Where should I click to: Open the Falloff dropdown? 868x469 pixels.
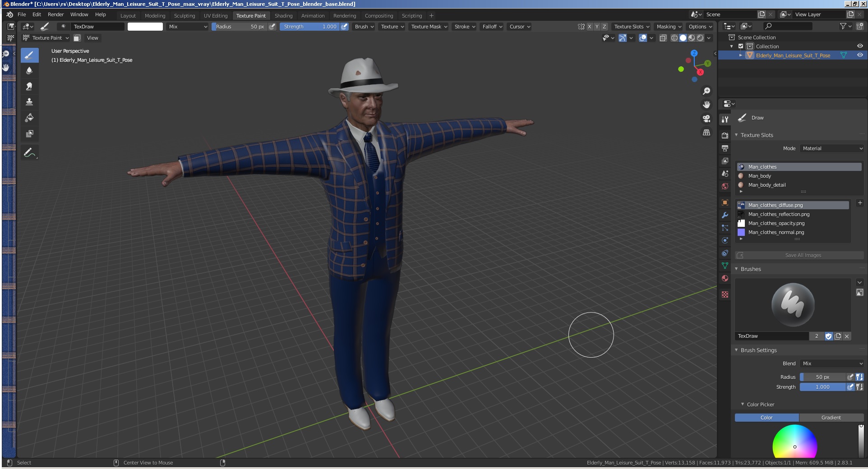point(492,27)
